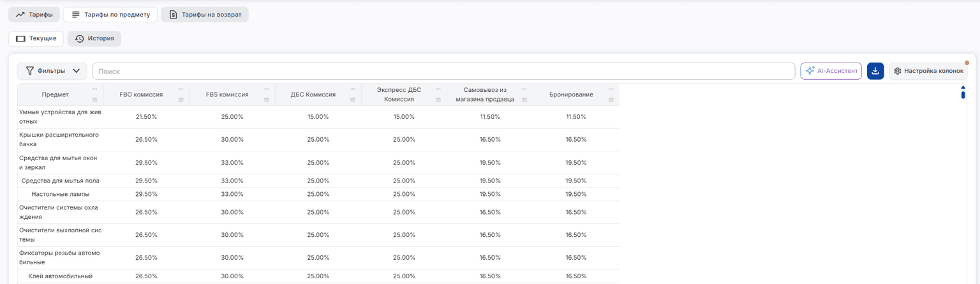Sort by the FBO комиссия column header
Screen dimensions: 980x284
(141, 94)
